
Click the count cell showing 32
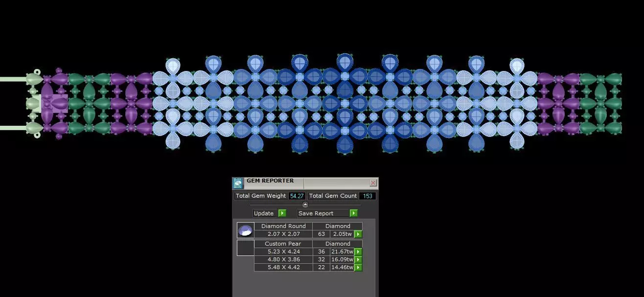coord(322,259)
